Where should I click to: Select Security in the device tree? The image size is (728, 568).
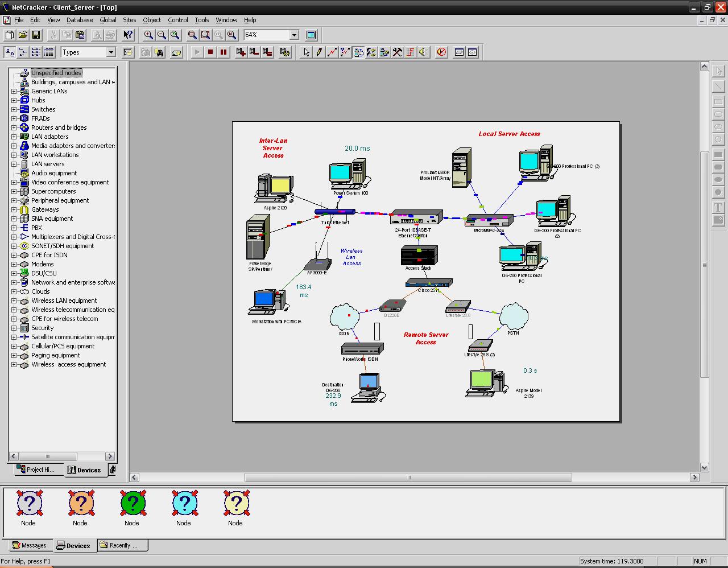pos(43,328)
